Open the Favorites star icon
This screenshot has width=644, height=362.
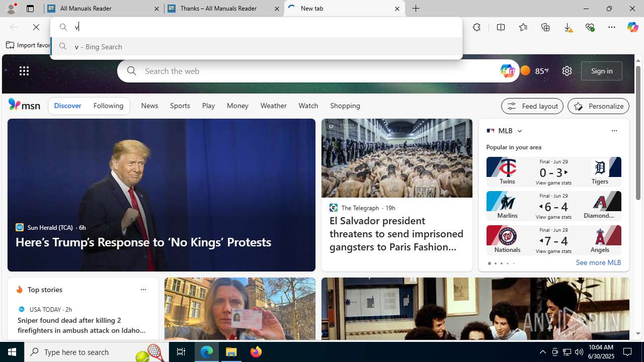(x=523, y=27)
